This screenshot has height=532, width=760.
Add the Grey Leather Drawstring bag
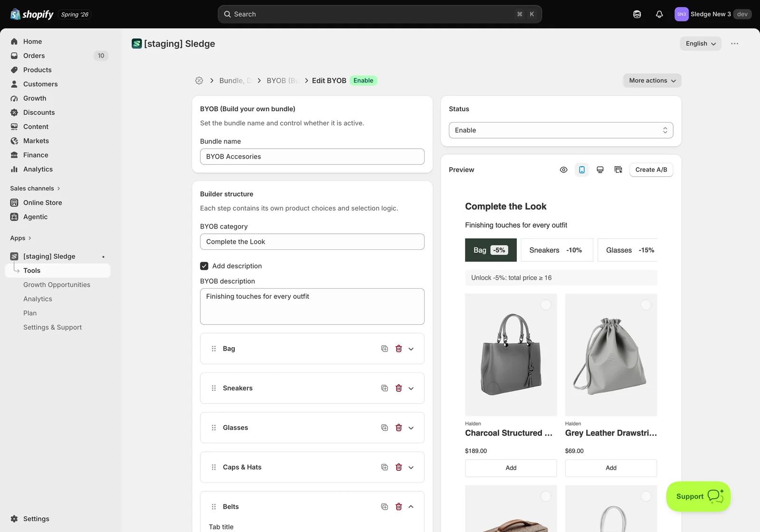point(611,468)
